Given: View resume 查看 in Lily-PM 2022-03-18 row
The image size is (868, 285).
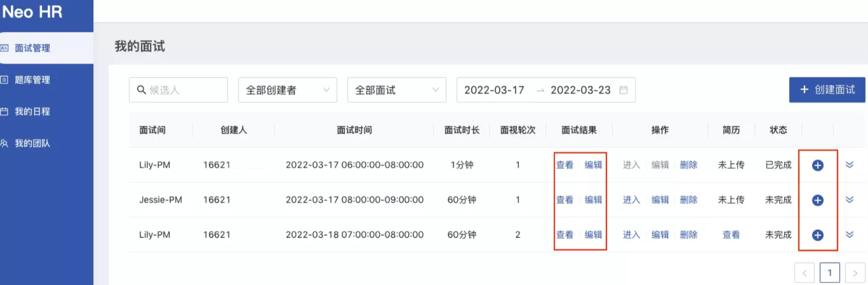Looking at the screenshot, I should (731, 235).
